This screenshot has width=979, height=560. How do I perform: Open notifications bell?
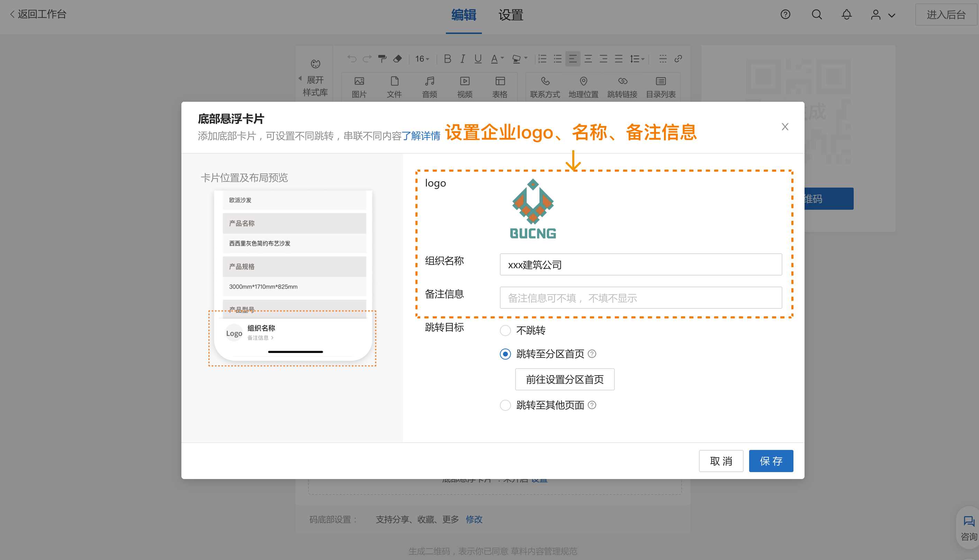click(x=846, y=15)
